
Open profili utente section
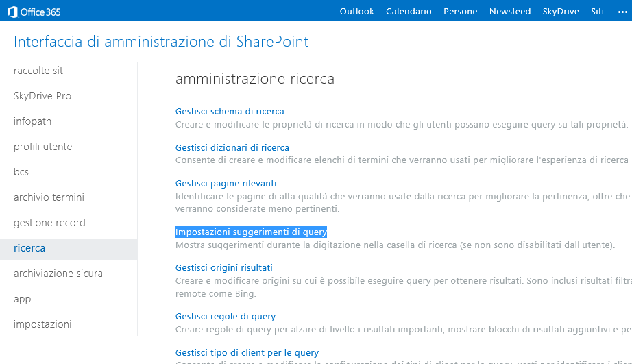click(x=42, y=147)
